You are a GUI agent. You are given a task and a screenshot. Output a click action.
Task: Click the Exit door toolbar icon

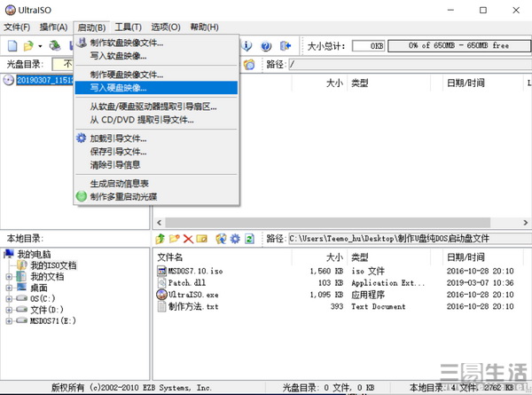click(286, 45)
